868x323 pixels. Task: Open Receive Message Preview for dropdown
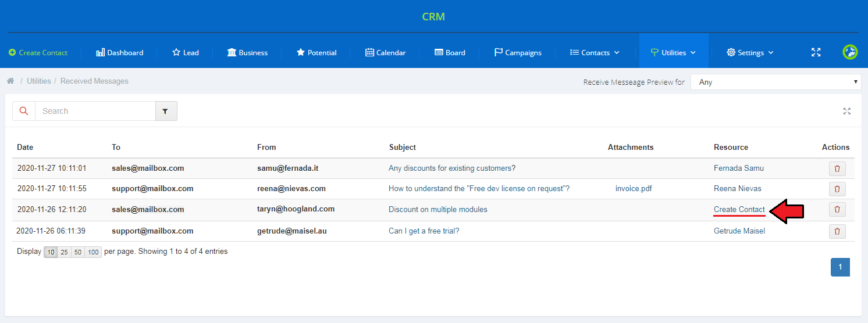(x=775, y=82)
